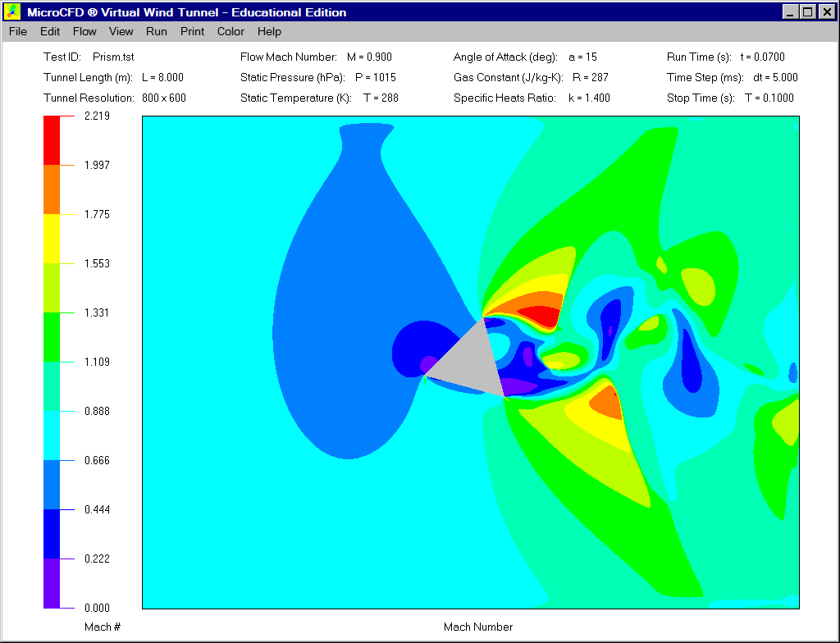Click the orange color band of the legend
Image resolution: width=840 pixels, height=643 pixels.
pos(52,189)
